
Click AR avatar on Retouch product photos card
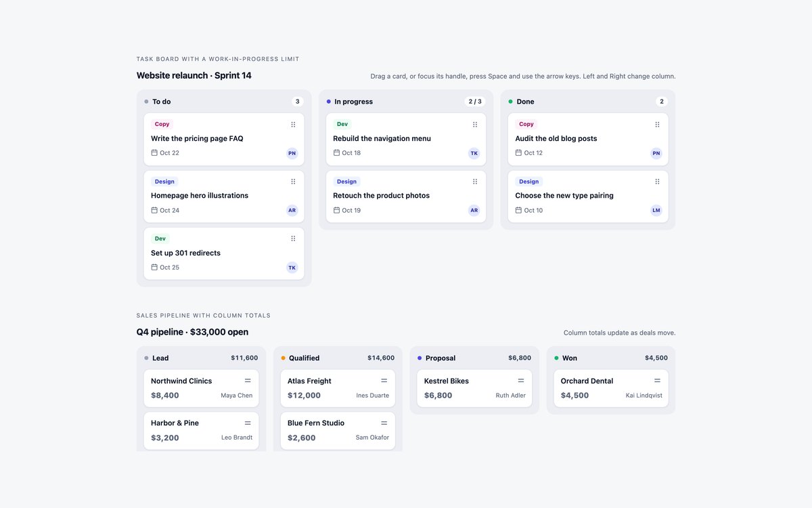click(x=474, y=210)
